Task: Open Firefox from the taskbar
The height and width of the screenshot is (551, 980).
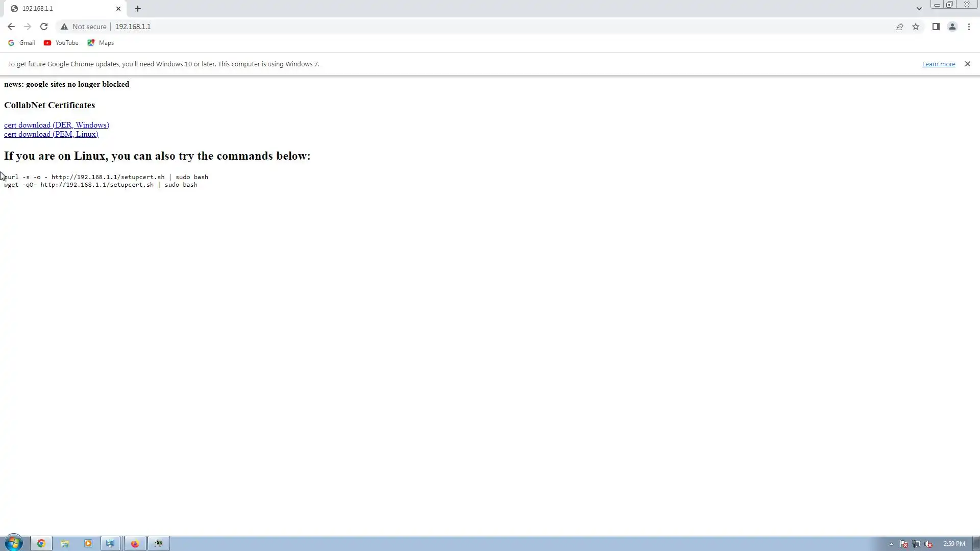Action: pos(135,543)
